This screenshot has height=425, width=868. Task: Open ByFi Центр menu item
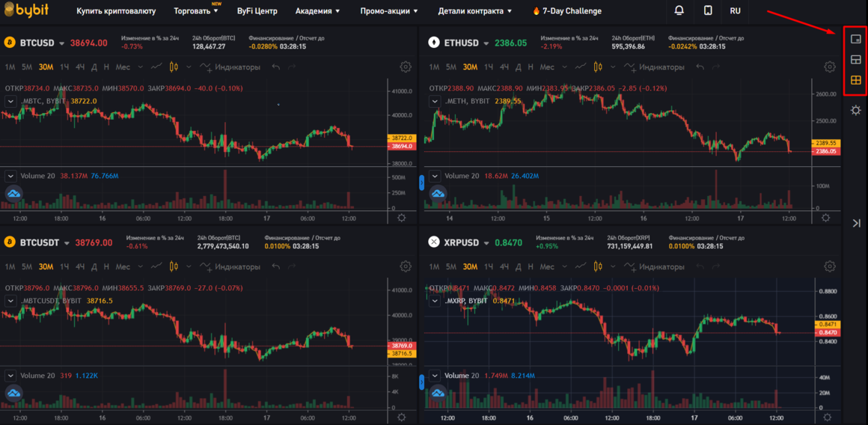pos(257,11)
